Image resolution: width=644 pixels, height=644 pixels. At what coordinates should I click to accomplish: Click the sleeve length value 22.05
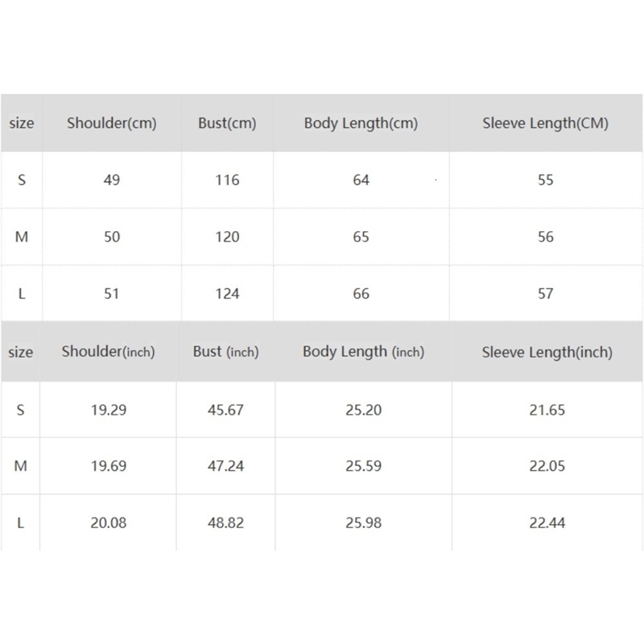547,466
